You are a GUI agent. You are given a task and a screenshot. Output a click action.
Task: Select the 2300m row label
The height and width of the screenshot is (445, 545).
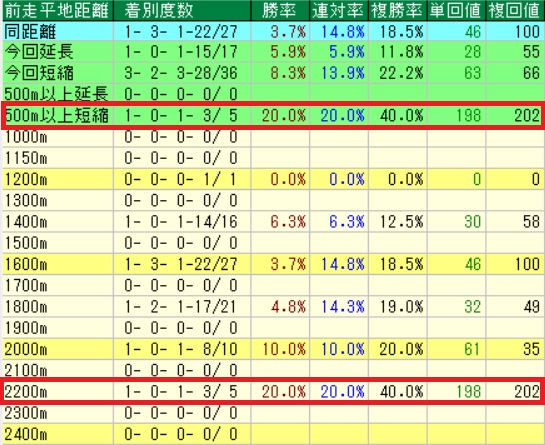click(26, 413)
